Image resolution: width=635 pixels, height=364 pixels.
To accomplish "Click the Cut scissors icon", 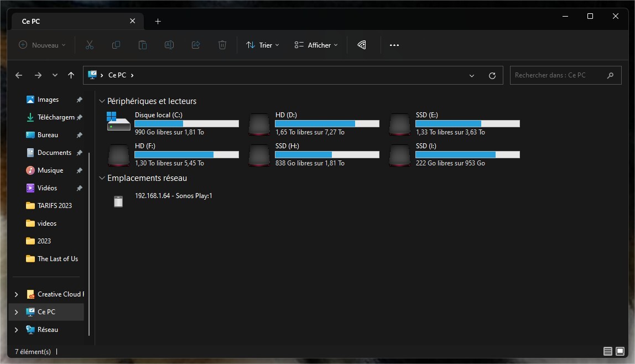I will pos(90,45).
